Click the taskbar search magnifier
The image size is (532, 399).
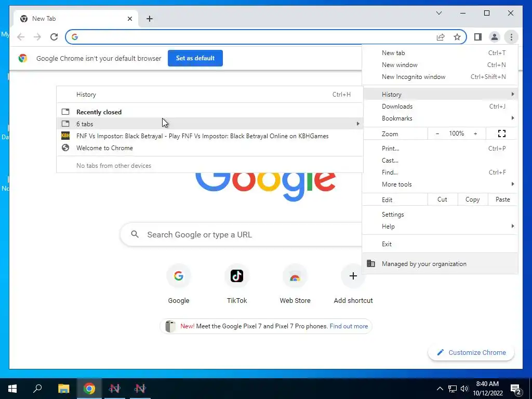[37, 389]
